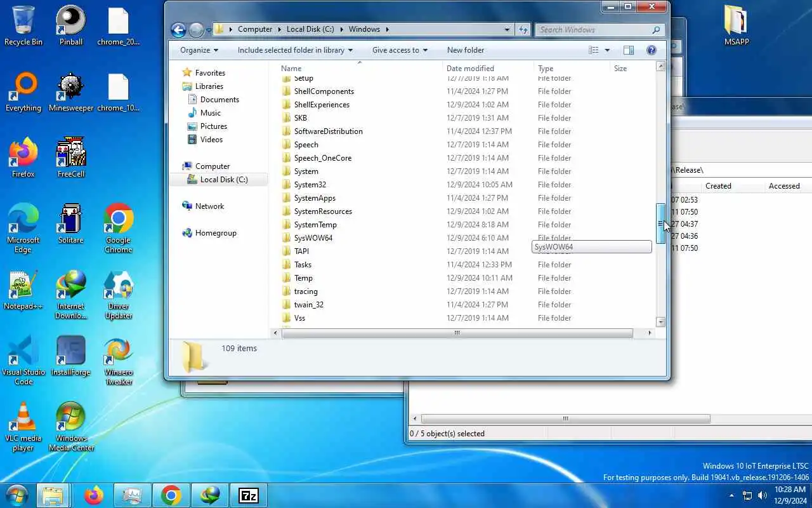This screenshot has height=508, width=812.
Task: Click the vertical scrollbar thumb in file list
Action: pyautogui.click(x=660, y=224)
